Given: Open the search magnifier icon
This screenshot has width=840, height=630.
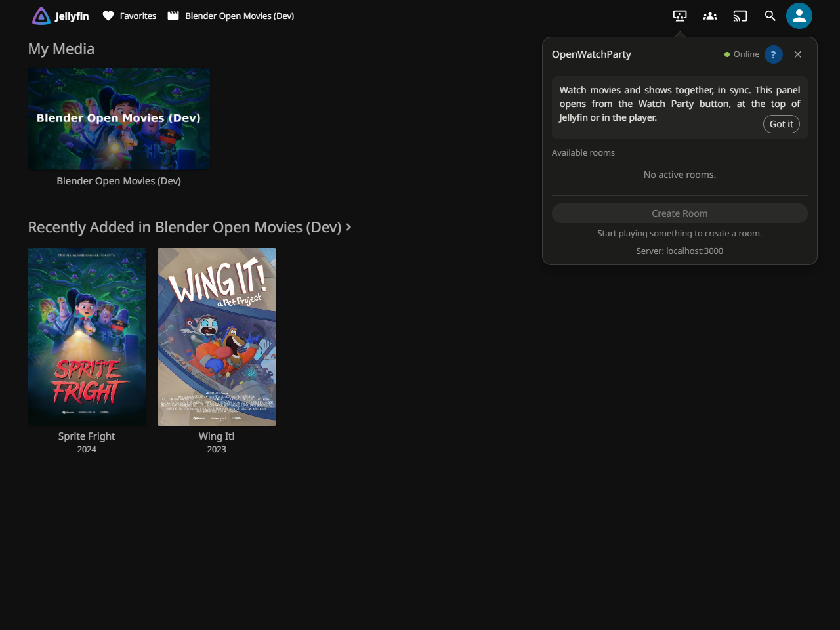Looking at the screenshot, I should 770,16.
